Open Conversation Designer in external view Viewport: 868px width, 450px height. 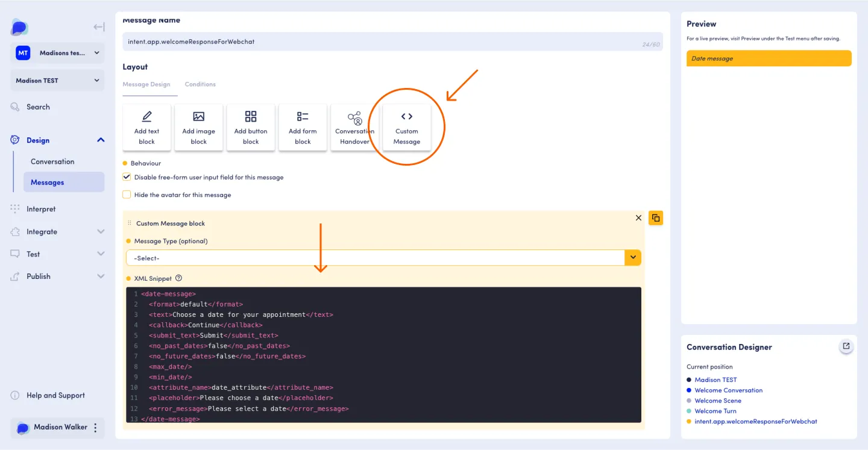[x=846, y=346]
